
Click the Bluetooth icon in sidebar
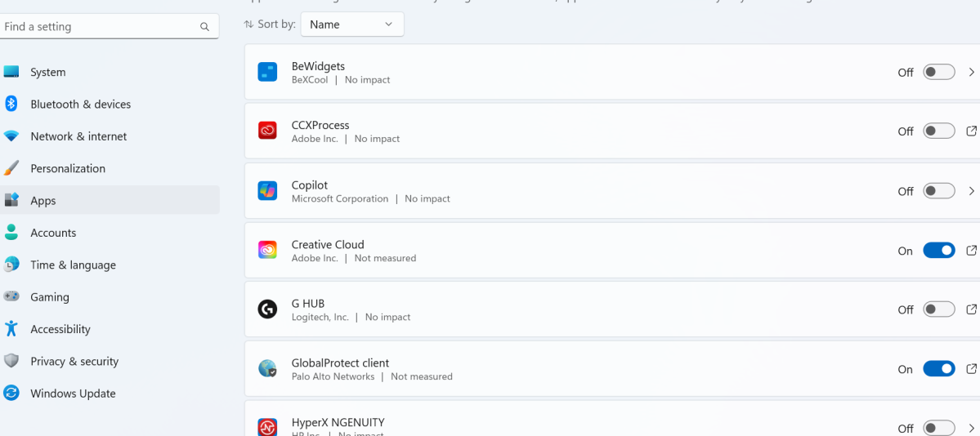tap(11, 104)
